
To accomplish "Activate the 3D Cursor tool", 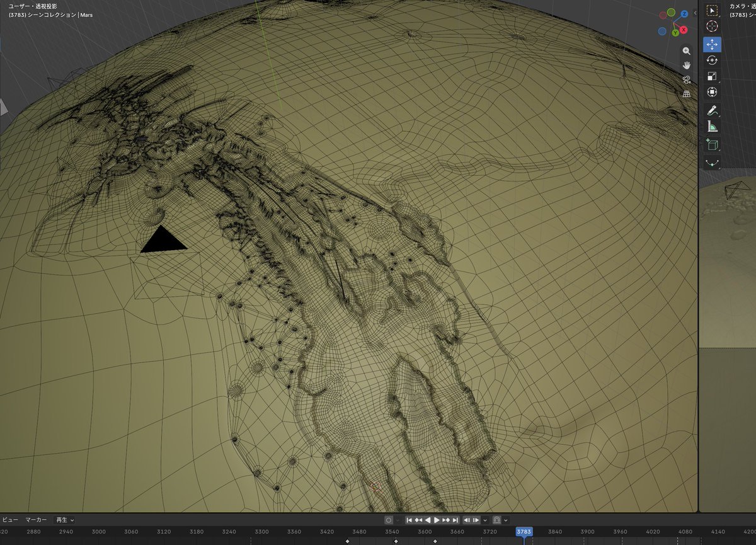I will pyautogui.click(x=713, y=26).
